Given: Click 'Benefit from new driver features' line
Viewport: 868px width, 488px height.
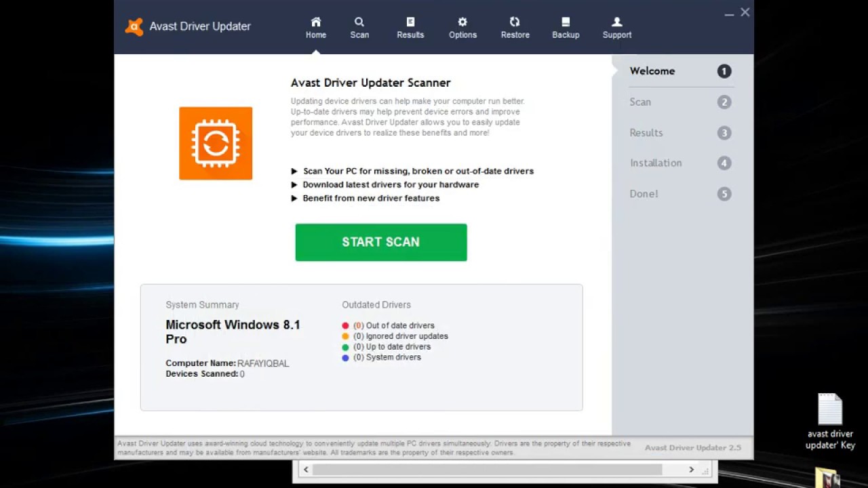Looking at the screenshot, I should 371,198.
